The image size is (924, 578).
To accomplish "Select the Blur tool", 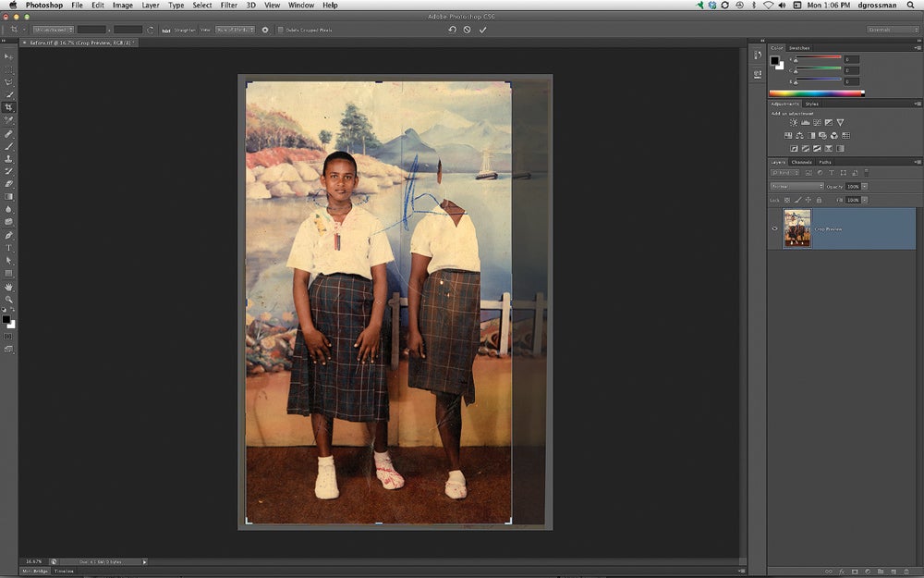I will (x=8, y=209).
